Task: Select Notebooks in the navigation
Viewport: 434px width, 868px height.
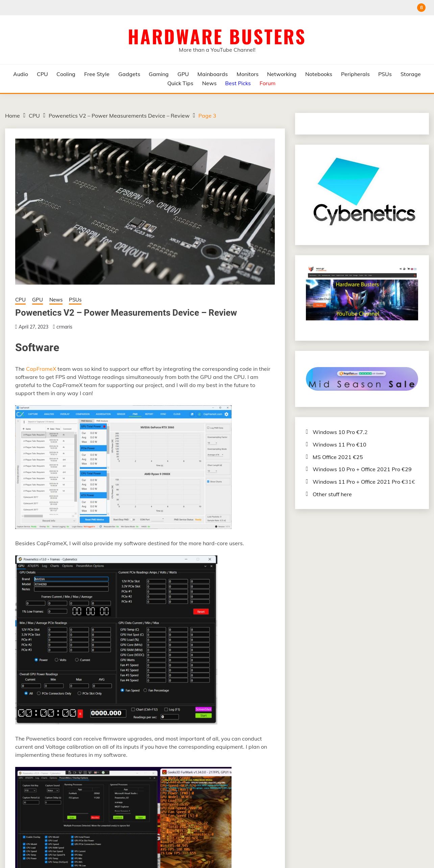Action: click(319, 74)
